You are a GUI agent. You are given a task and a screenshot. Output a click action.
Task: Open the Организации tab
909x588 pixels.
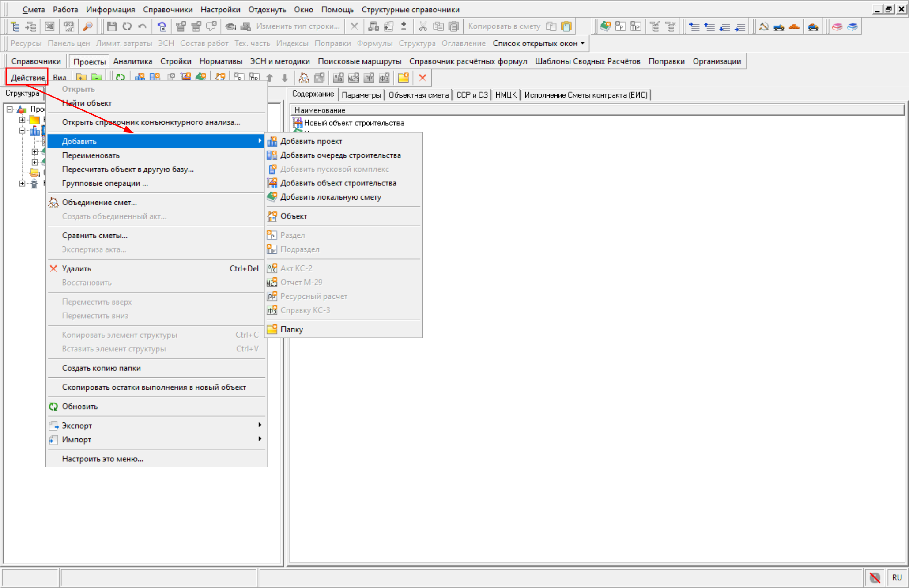coord(717,61)
